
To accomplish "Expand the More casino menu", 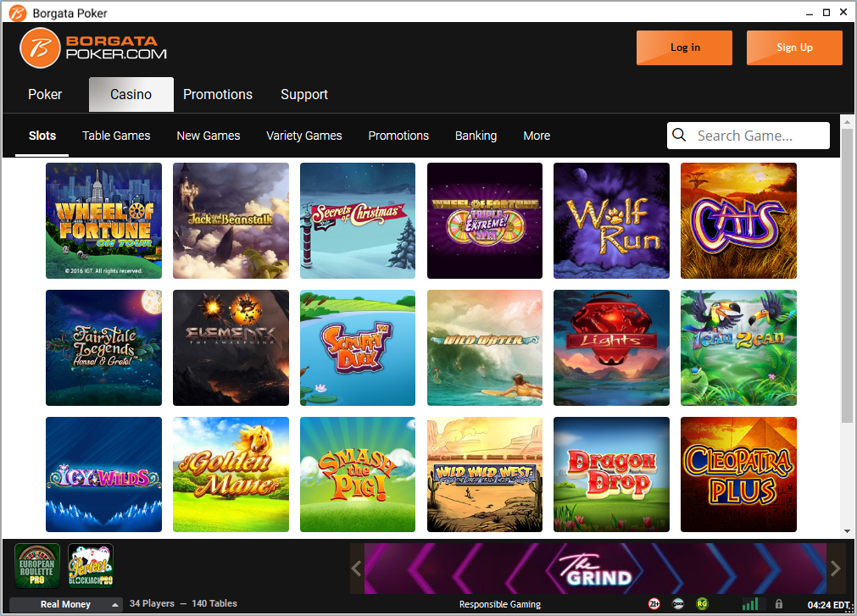I will (x=537, y=136).
